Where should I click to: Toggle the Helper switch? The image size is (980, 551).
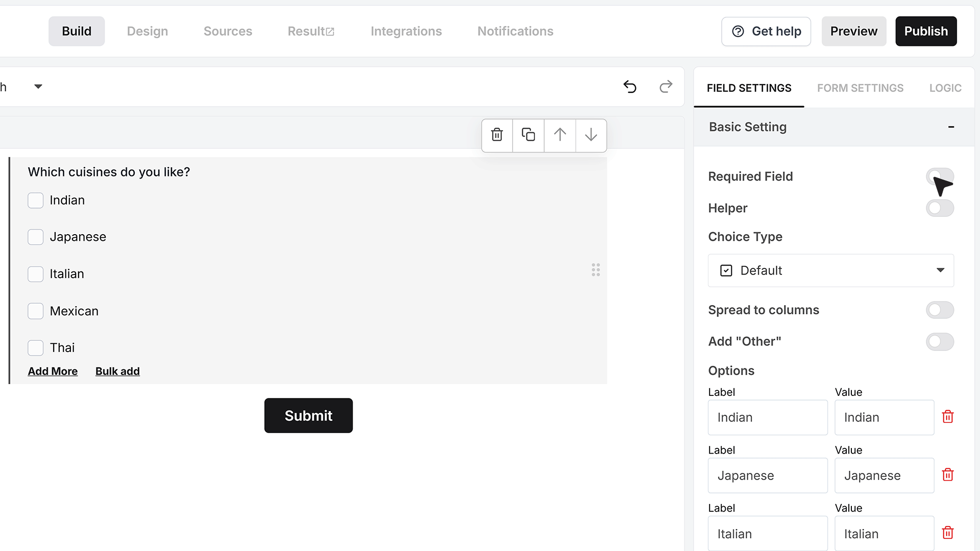[940, 208]
